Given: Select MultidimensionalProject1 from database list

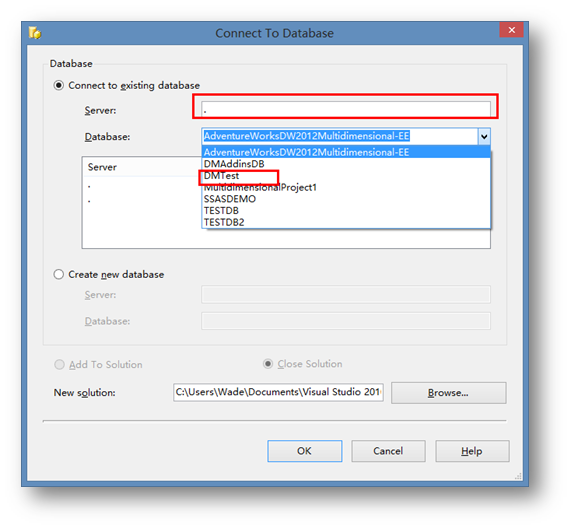Looking at the screenshot, I should click(346, 187).
